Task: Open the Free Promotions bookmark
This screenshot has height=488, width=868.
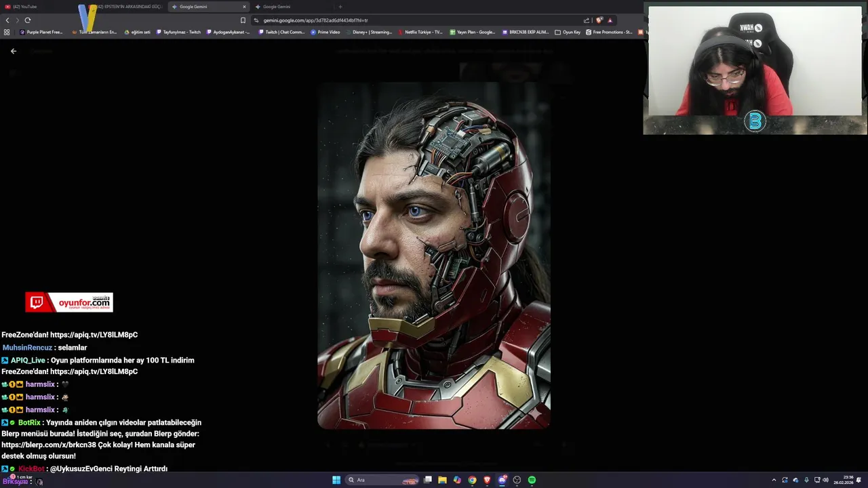Action: (x=609, y=32)
